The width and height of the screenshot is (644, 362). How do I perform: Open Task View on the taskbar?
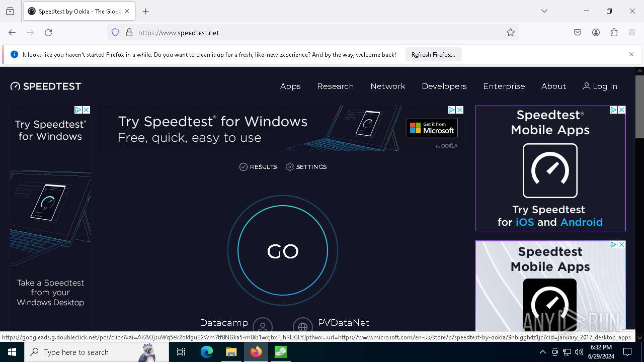[x=181, y=352]
